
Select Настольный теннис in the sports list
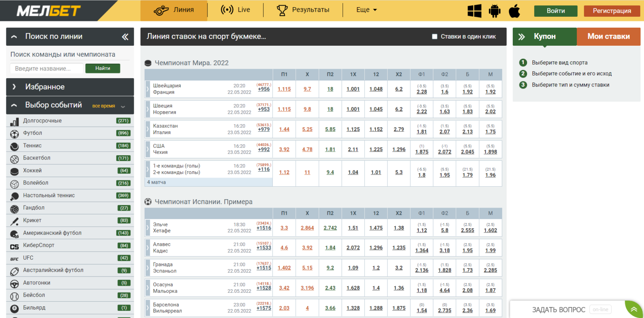click(49, 195)
